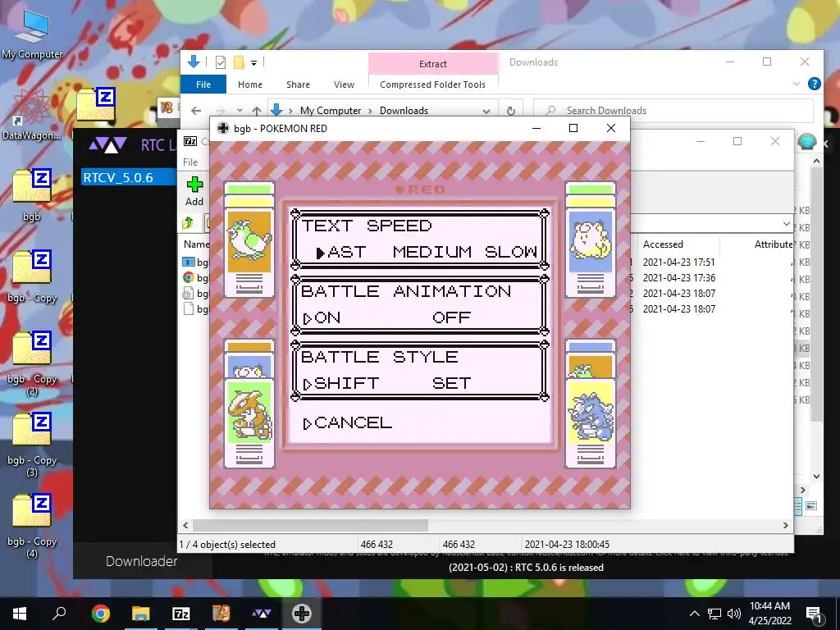The width and height of the screenshot is (840, 630).
Task: Open taskbar search magnifier
Action: pyautogui.click(x=59, y=614)
